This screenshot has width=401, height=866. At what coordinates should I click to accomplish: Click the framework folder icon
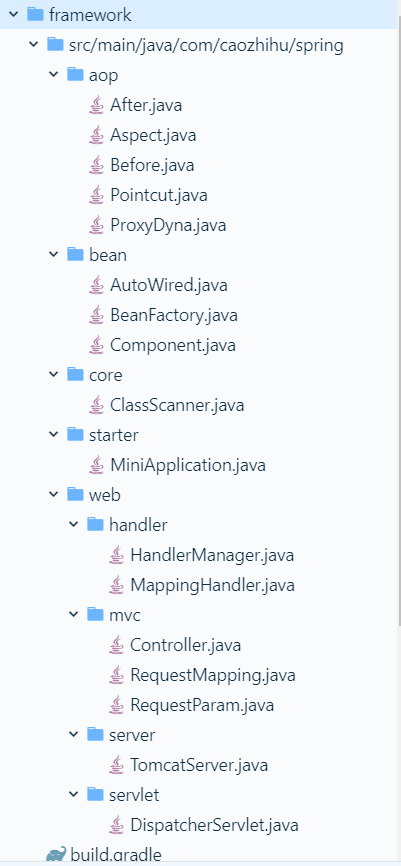(35, 14)
